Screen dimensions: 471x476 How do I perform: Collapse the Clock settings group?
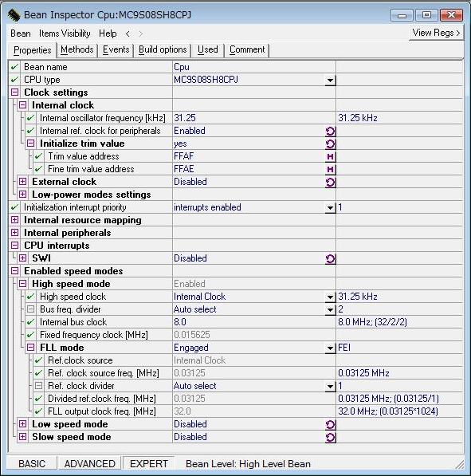click(x=14, y=92)
